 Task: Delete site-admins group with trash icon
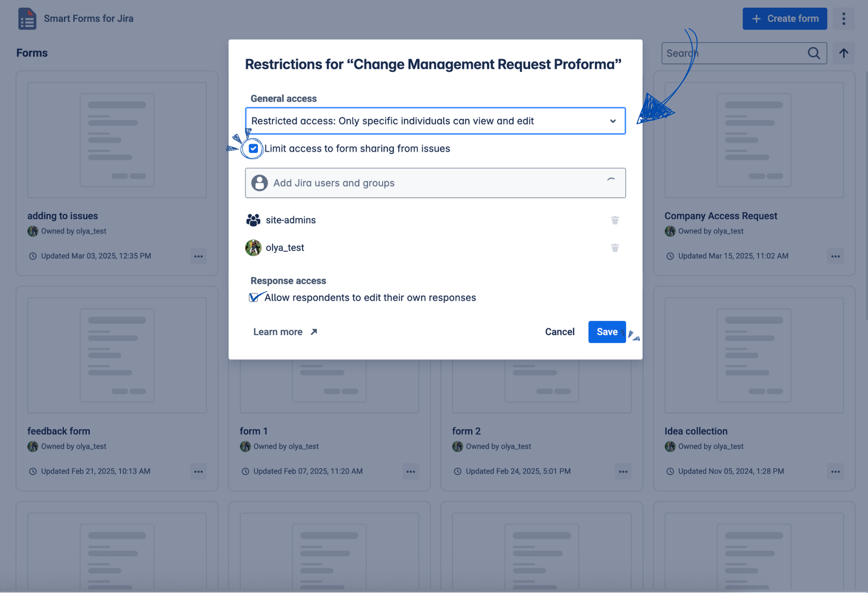[614, 220]
